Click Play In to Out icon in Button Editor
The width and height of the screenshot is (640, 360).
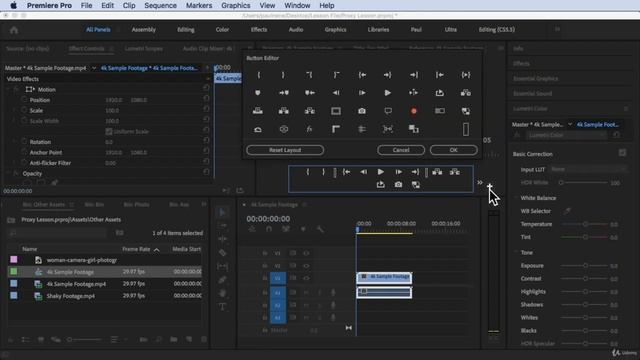[x=466, y=75]
